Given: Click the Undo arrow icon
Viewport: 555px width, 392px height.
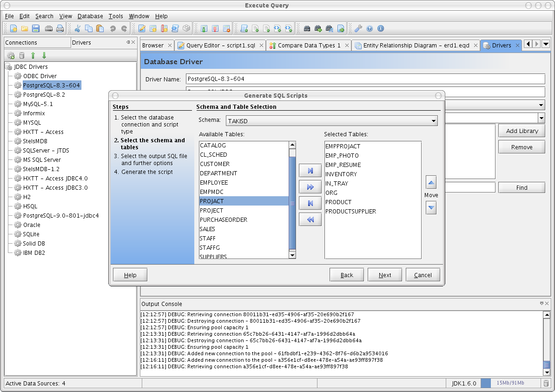Looking at the screenshot, I should coord(112,28).
